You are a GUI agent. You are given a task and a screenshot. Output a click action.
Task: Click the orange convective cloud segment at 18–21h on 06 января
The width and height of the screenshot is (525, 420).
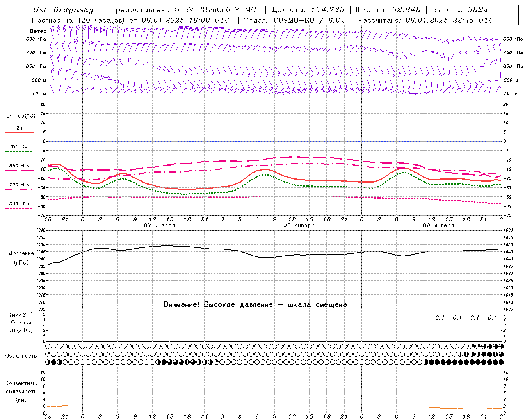[57, 406]
